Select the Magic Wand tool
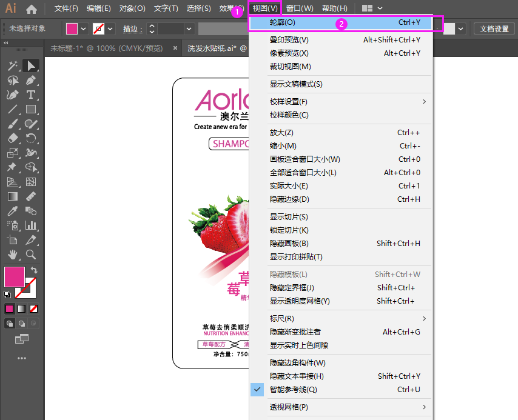The width and height of the screenshot is (518, 420). pyautogui.click(x=13, y=66)
